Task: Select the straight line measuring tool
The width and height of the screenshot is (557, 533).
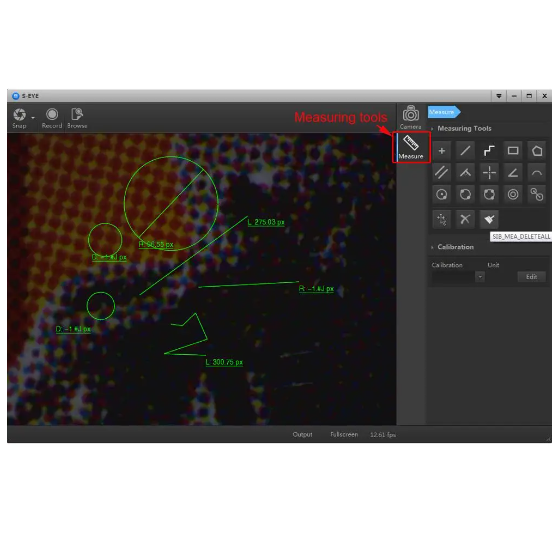Action: 465,151
